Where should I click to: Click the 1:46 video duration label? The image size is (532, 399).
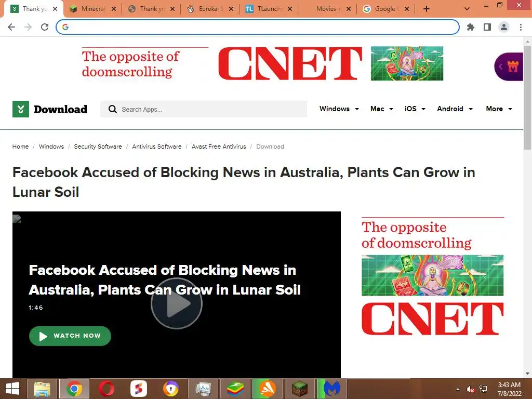36,308
